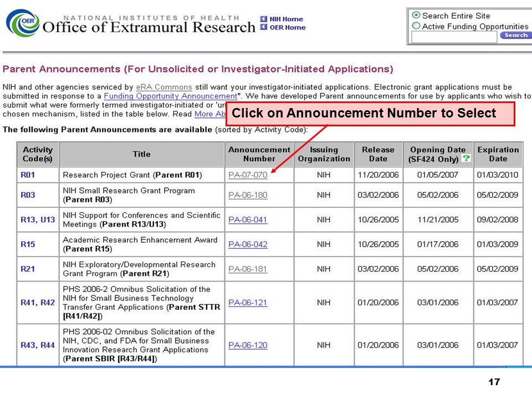The height and width of the screenshot is (399, 532).
Task: Click opening date 01/05/2007
Action: 438,175
